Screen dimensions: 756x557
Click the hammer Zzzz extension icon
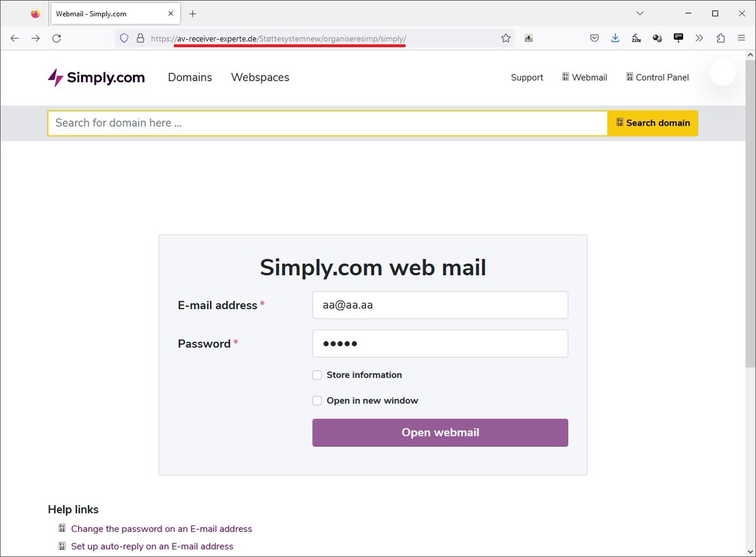pos(636,38)
